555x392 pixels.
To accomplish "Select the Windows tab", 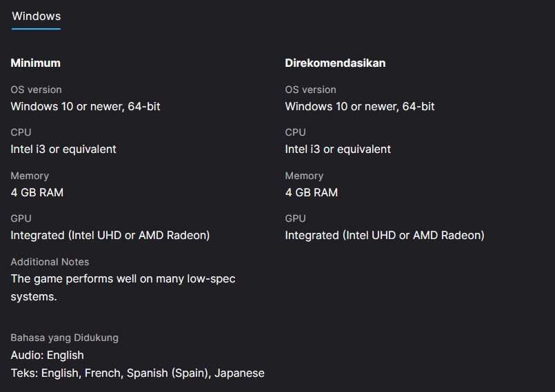I will 36,17.
